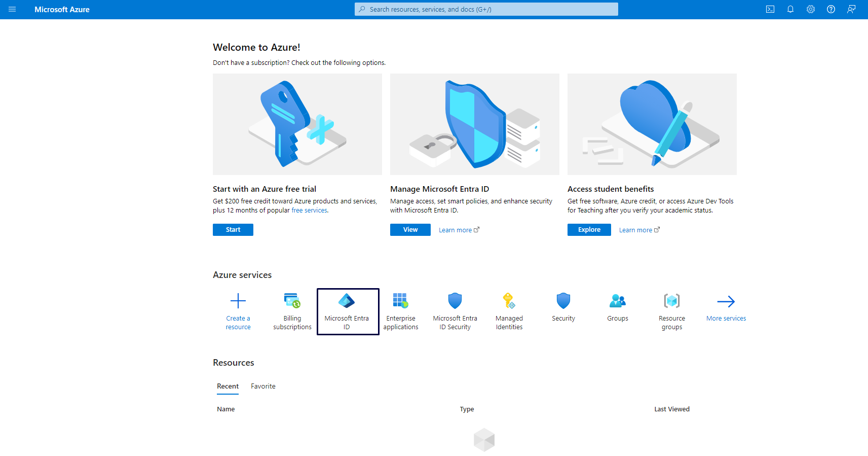This screenshot has height=456, width=868.
Task: Expand the portal hamburger menu
Action: [12, 9]
